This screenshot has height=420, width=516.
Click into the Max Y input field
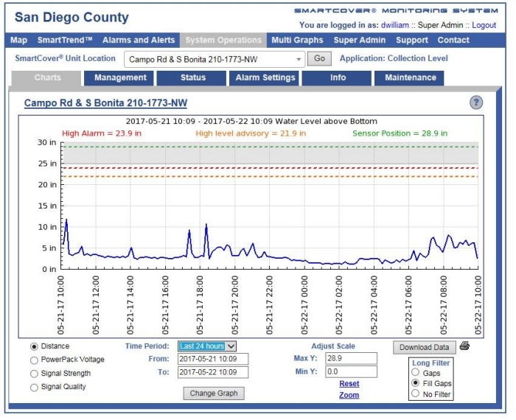351,358
